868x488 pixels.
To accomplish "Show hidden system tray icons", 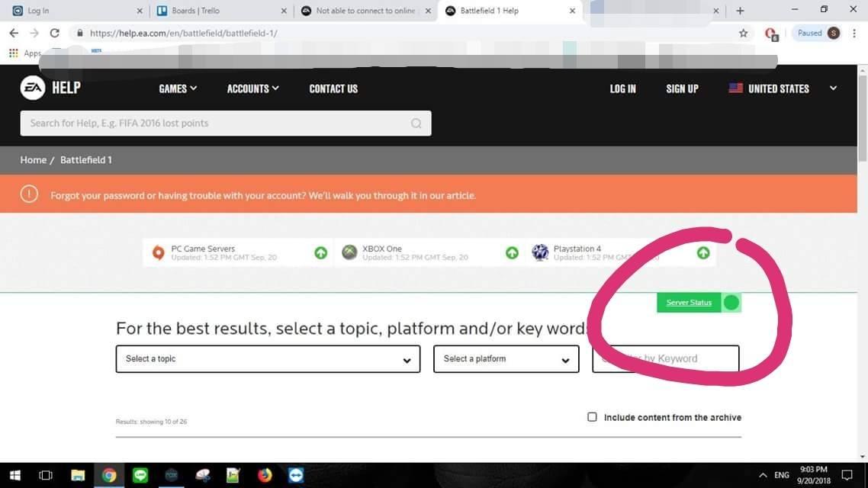I will [x=763, y=475].
